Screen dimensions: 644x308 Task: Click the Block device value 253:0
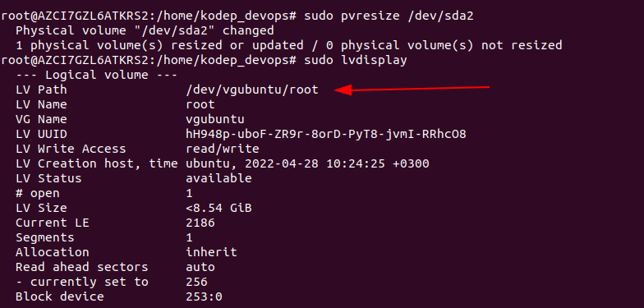point(204,297)
